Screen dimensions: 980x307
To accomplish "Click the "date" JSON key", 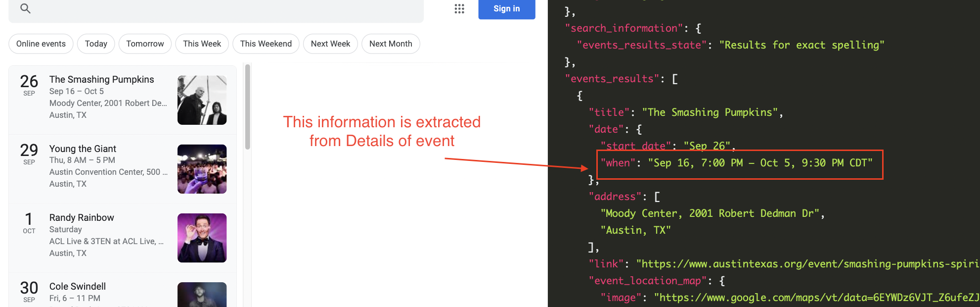I will pyautogui.click(x=606, y=129).
